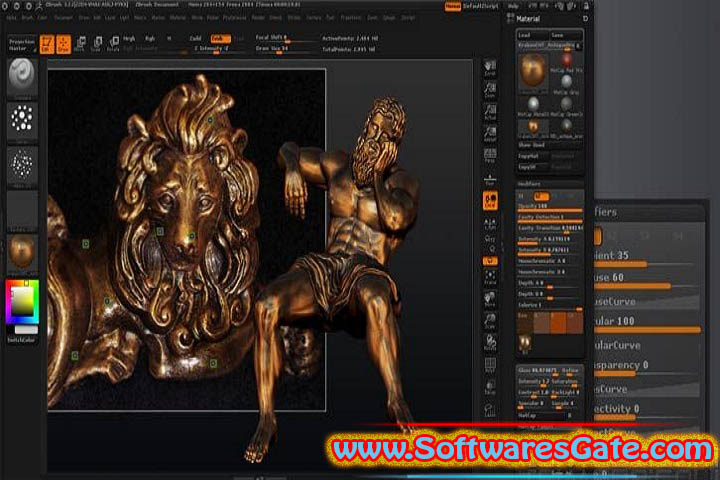
Task: Toggle the M material-only button
Action: click(x=169, y=39)
